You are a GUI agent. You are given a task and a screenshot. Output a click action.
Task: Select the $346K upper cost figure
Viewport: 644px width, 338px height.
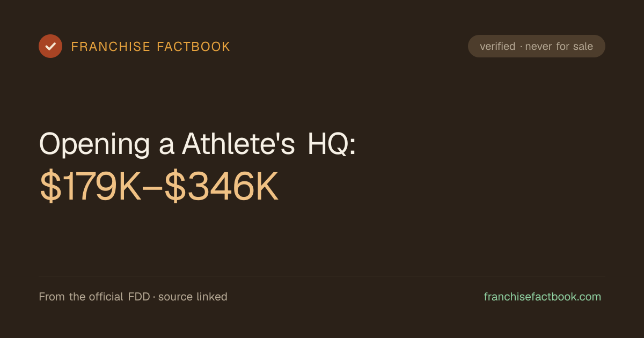click(x=222, y=188)
